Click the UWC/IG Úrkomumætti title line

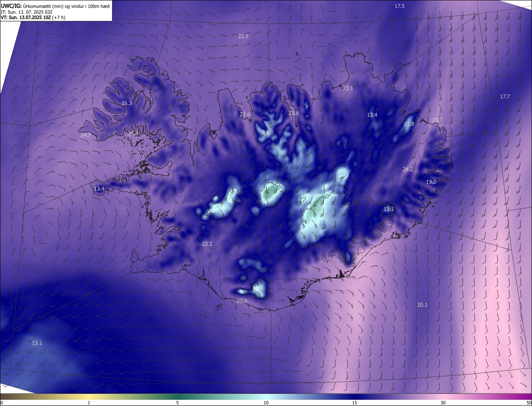coord(55,5)
